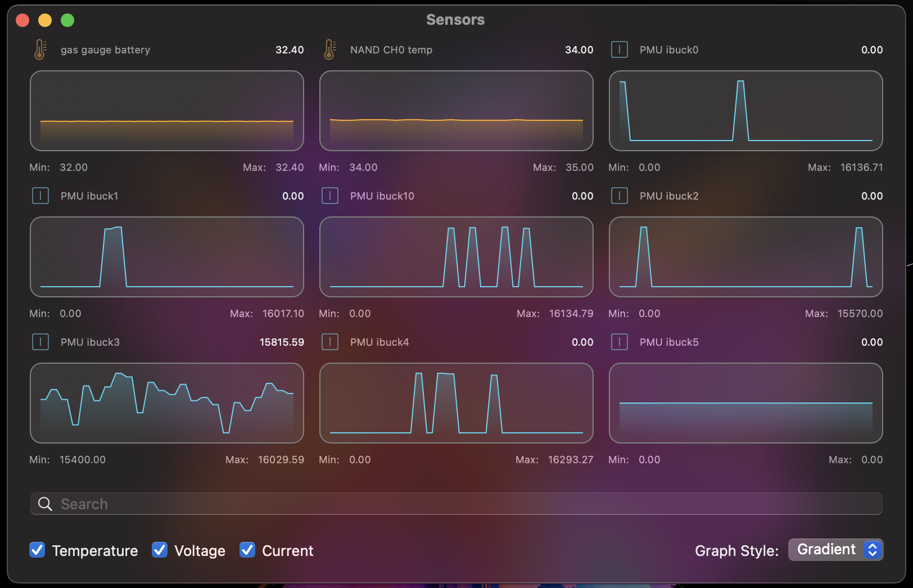
Task: Click the PMU ibuck2 current icon
Action: [x=620, y=196]
